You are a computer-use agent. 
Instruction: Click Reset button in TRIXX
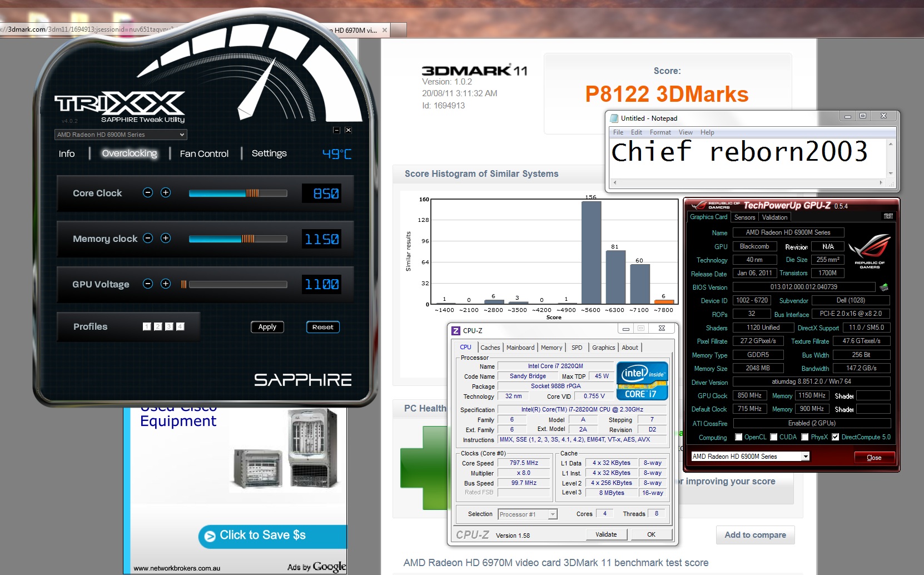323,327
